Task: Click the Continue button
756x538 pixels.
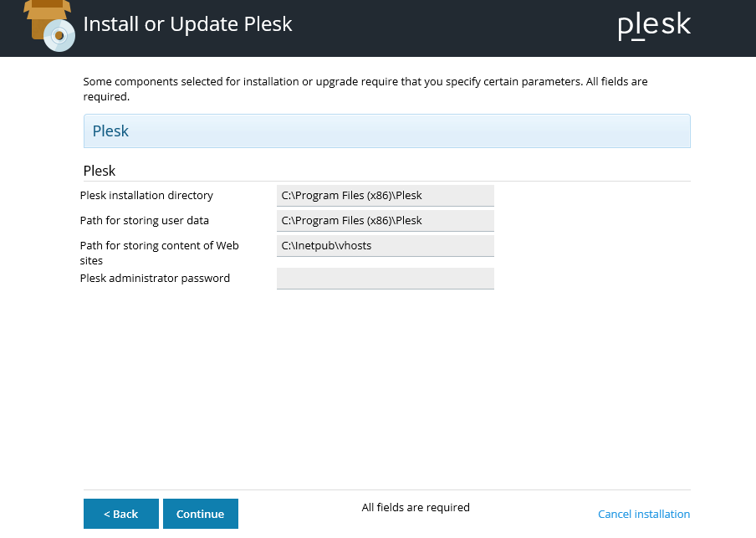Action: (x=201, y=514)
